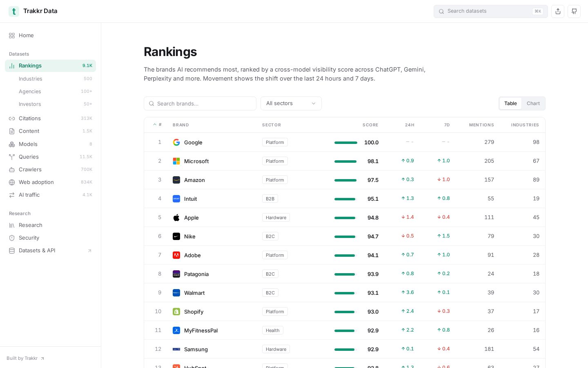Open the Samsung brand name link

[x=196, y=349]
